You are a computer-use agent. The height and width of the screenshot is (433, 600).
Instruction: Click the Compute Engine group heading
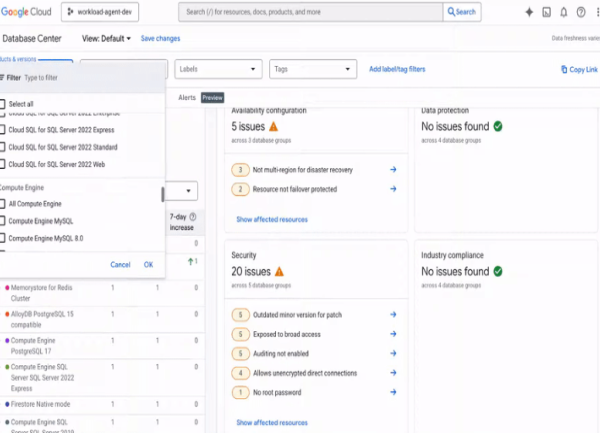pos(22,188)
